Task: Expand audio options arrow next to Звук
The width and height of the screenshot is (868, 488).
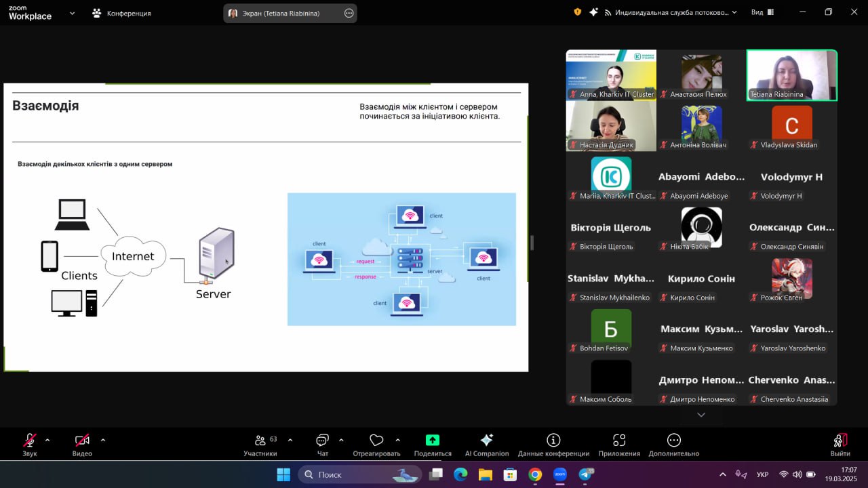Action: 47,440
